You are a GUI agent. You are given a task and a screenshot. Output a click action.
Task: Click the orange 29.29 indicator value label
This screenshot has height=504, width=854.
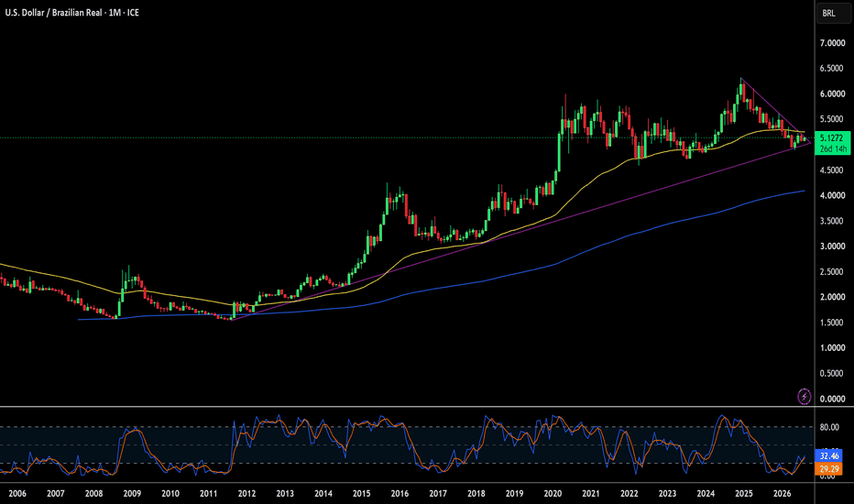(828, 468)
